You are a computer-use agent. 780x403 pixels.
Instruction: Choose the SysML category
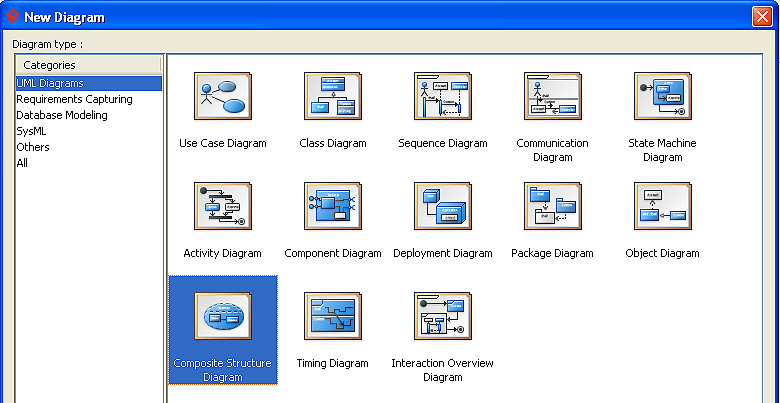[x=32, y=131]
